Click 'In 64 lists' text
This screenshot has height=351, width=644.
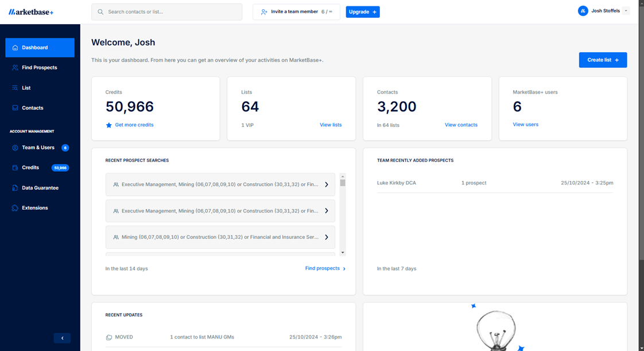tap(388, 125)
